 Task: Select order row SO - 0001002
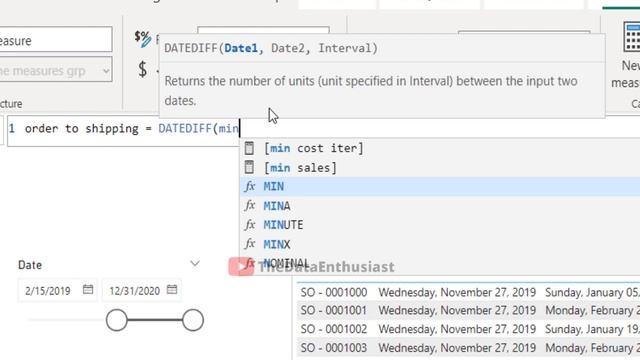coord(468,329)
